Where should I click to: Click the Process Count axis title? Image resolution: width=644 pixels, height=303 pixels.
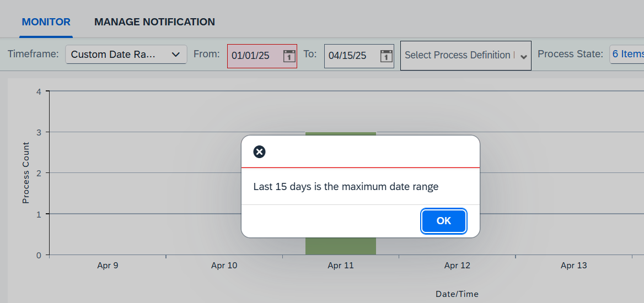pyautogui.click(x=26, y=172)
